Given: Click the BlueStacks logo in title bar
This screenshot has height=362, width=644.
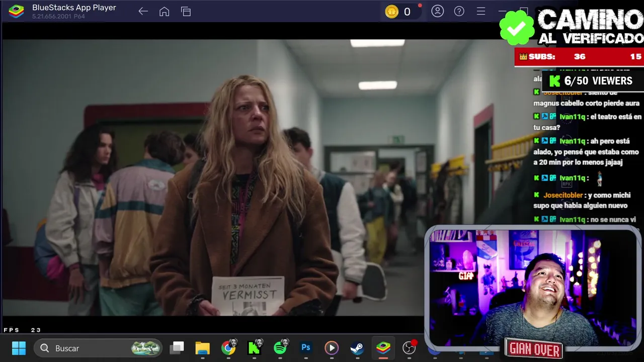Looking at the screenshot, I should tap(17, 11).
